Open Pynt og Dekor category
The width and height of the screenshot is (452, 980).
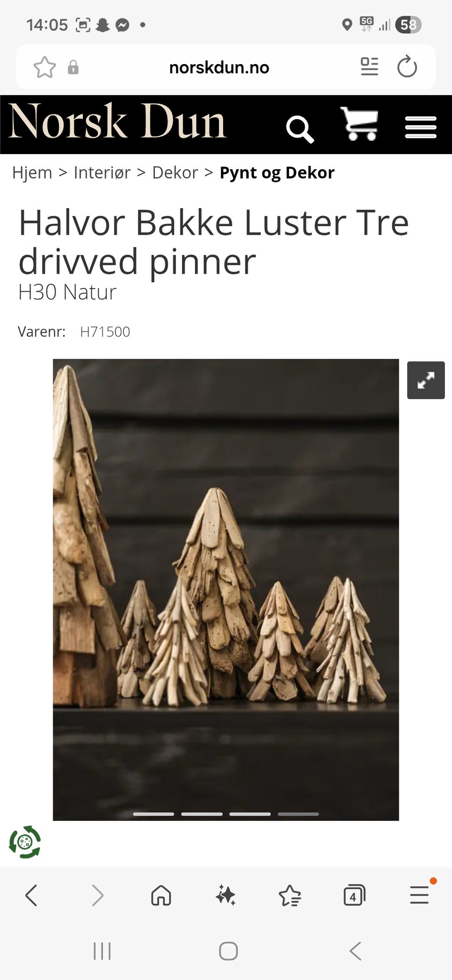point(277,172)
